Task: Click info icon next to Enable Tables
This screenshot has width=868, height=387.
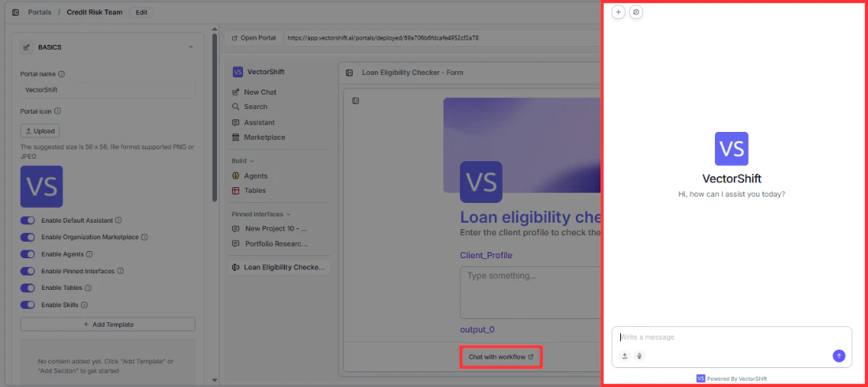Action: (x=88, y=287)
